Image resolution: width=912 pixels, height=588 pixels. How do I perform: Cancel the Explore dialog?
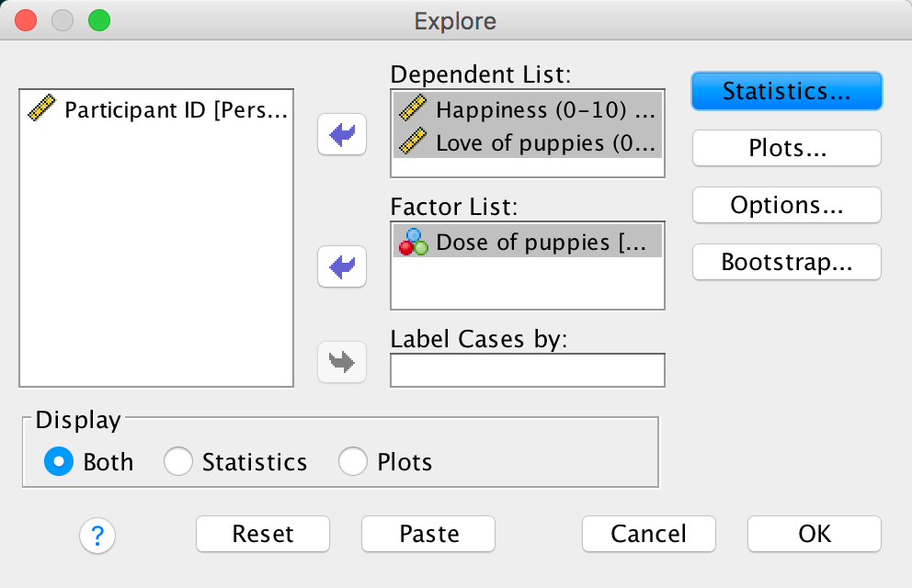[648, 533]
